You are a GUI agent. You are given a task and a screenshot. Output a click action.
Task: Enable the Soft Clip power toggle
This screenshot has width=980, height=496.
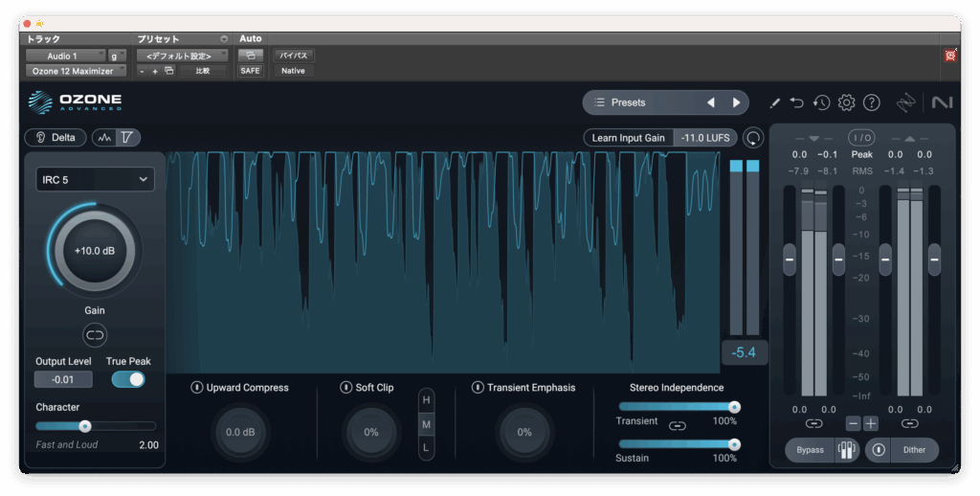point(346,388)
